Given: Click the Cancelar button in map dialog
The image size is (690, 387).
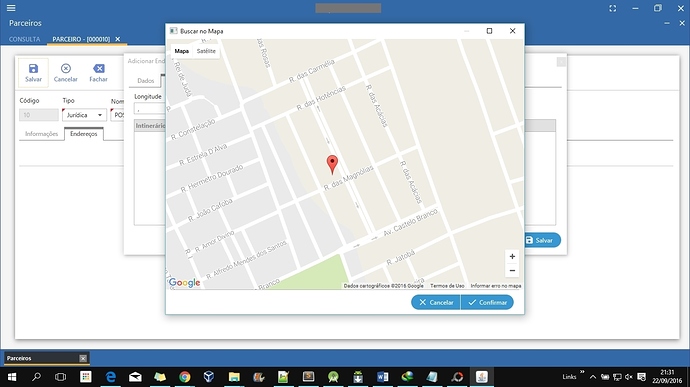Looking at the screenshot, I should tap(436, 302).
